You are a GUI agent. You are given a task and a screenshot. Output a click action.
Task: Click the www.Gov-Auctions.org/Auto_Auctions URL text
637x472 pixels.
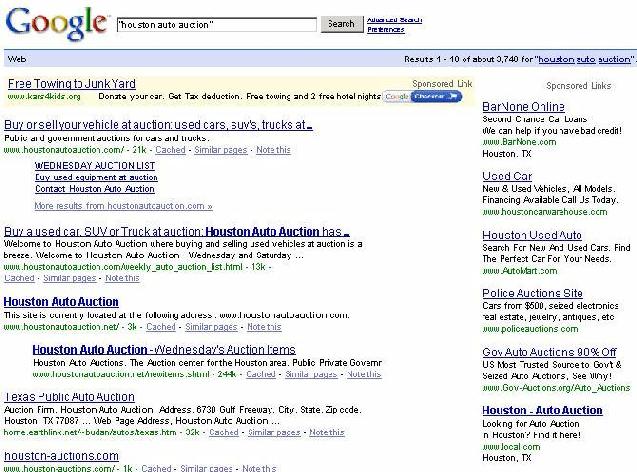coord(556,388)
